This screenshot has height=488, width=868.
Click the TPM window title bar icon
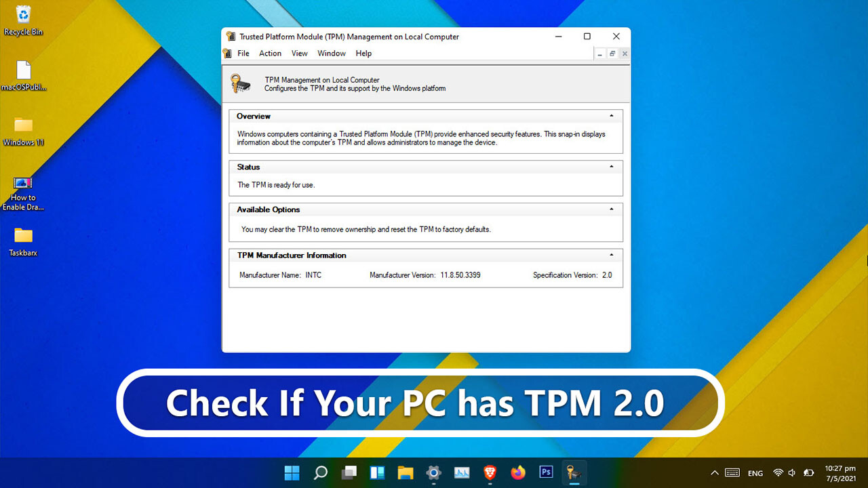point(231,37)
